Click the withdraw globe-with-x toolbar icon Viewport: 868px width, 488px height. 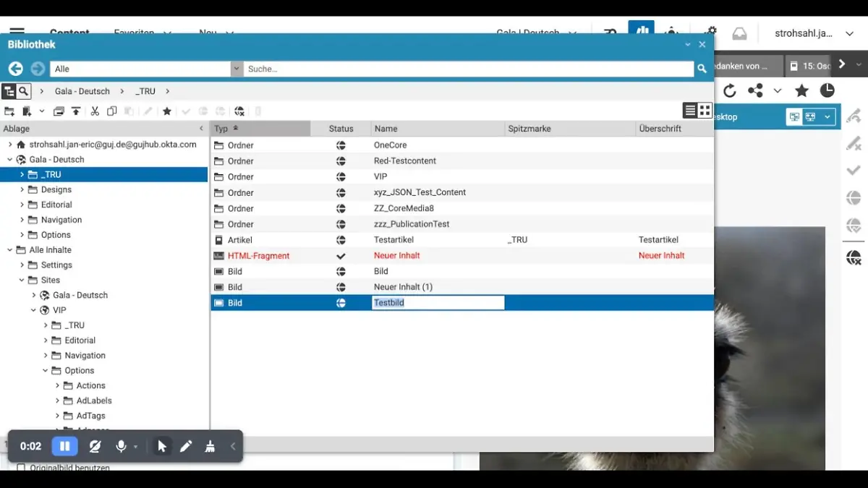(239, 111)
